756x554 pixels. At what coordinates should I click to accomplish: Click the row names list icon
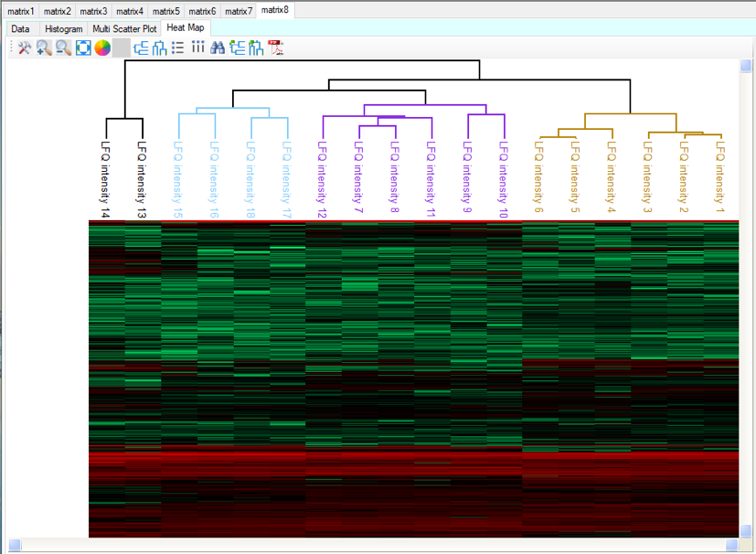click(x=178, y=48)
